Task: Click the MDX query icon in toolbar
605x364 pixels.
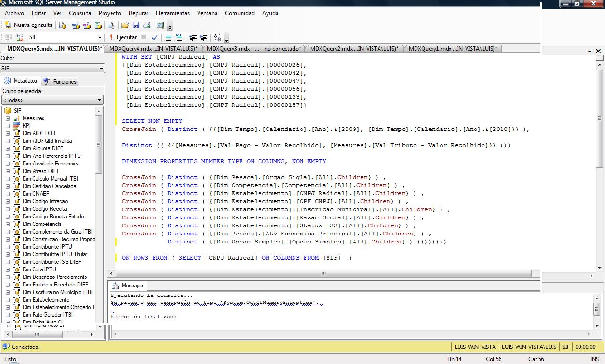Action: click(x=76, y=25)
